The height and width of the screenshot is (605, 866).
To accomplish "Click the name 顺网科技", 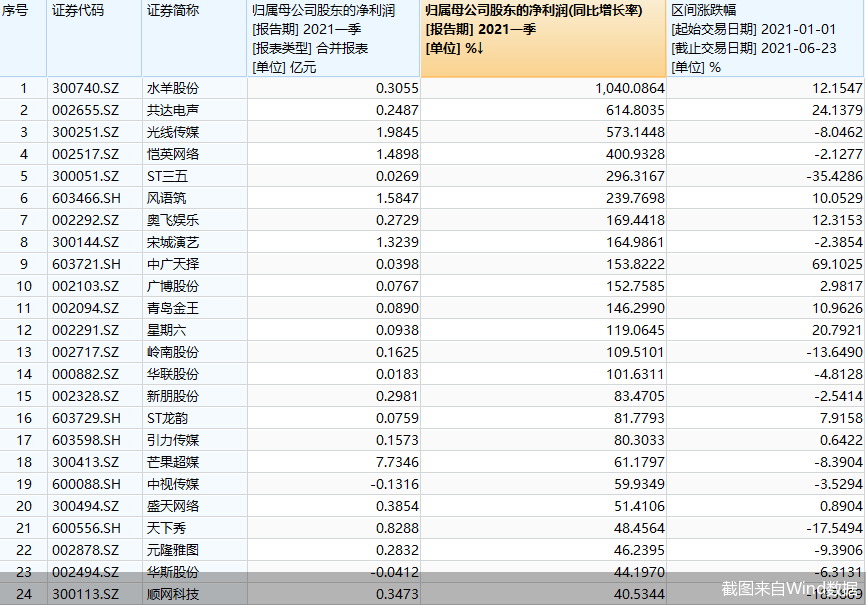I will 173,595.
